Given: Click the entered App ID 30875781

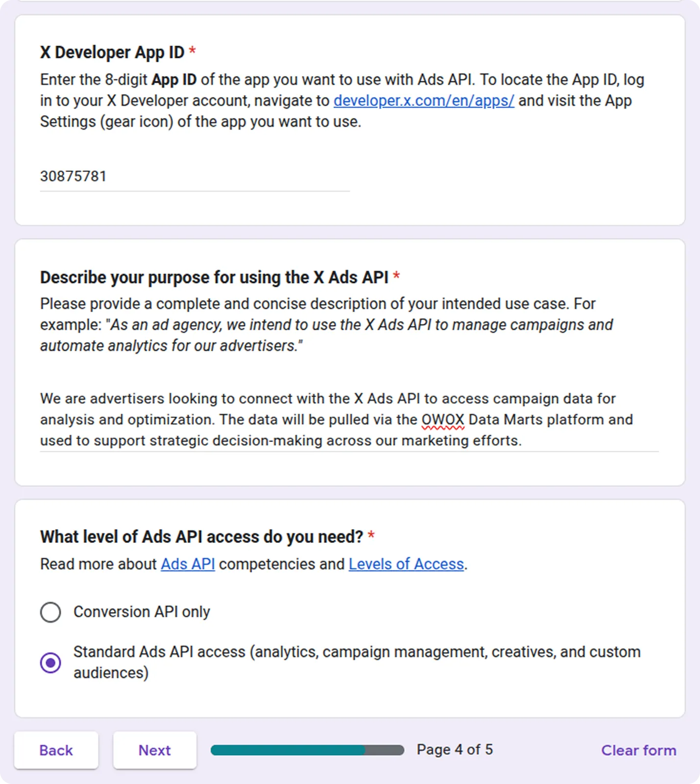Looking at the screenshot, I should coord(73,176).
